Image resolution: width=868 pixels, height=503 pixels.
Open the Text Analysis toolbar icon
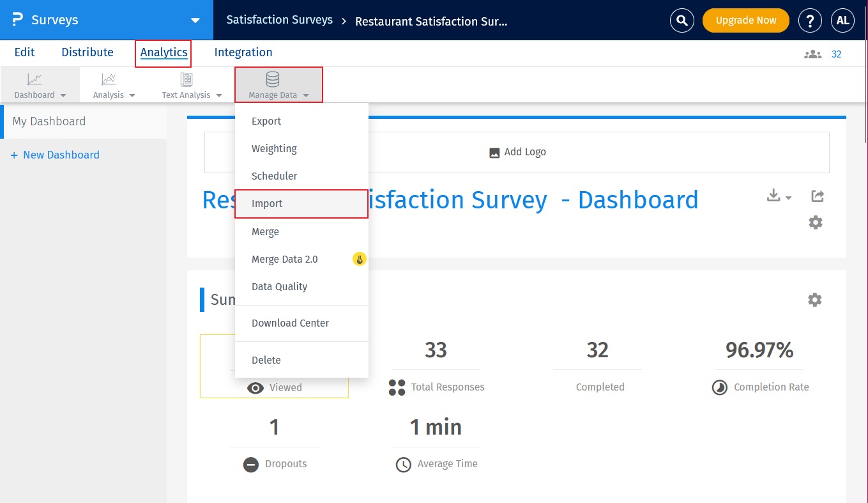[187, 80]
